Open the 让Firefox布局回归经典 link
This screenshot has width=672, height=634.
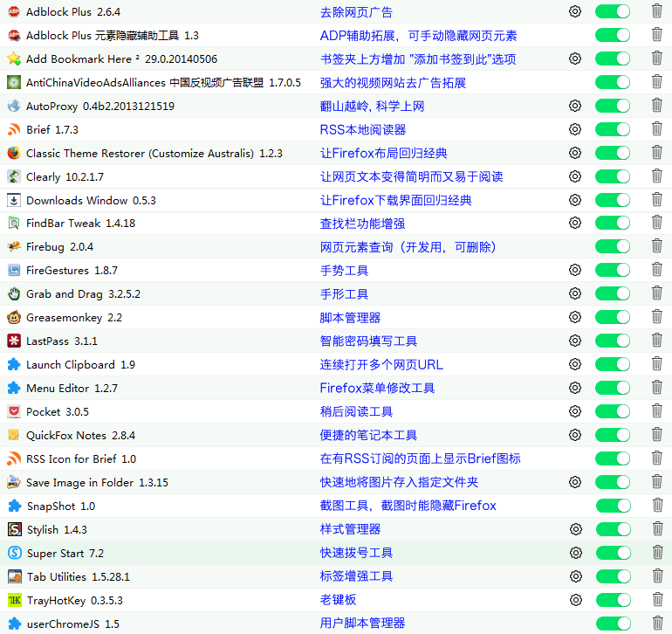384,154
